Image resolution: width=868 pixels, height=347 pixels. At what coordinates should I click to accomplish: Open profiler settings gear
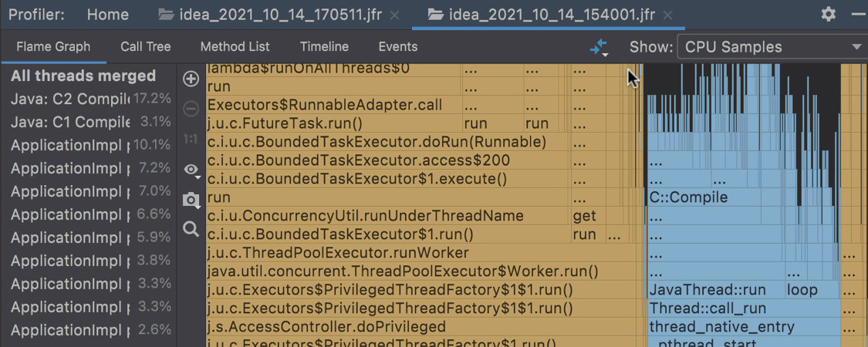(828, 14)
